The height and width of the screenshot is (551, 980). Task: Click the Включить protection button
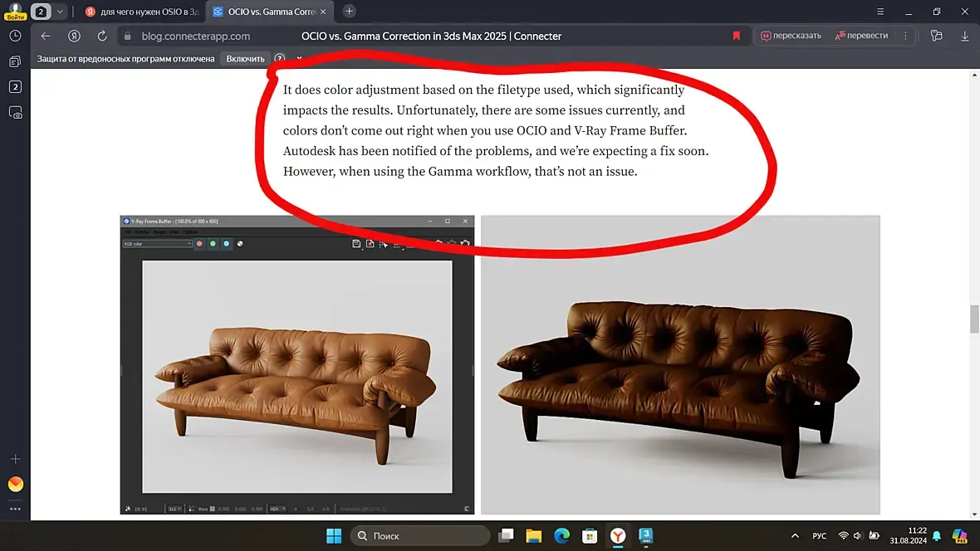pos(245,59)
